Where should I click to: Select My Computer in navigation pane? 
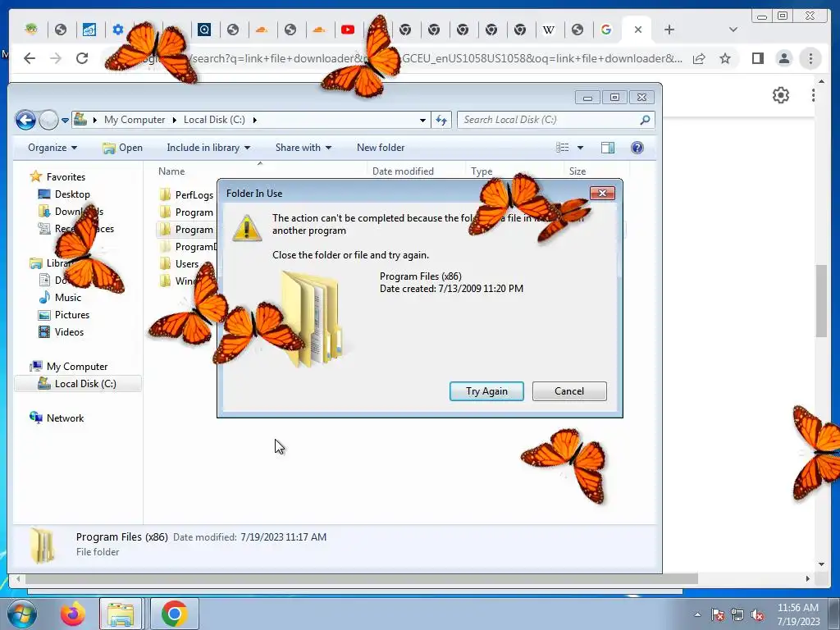pos(69,367)
